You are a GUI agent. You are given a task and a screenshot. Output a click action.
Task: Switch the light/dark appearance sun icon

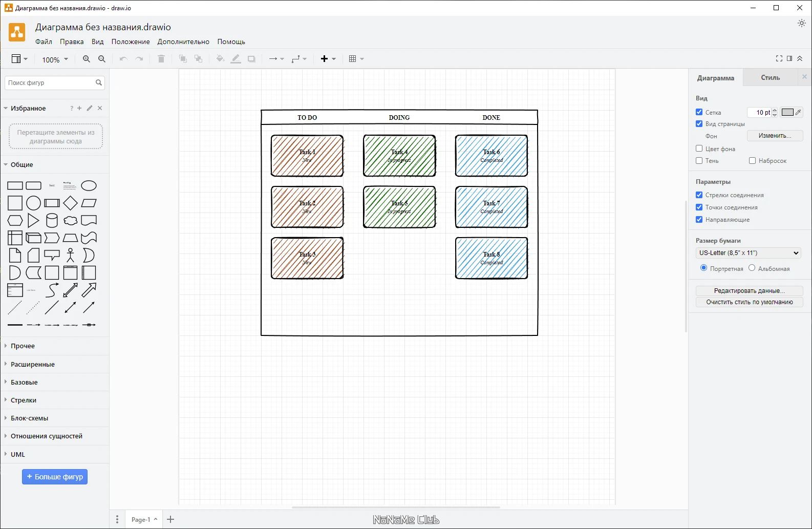click(x=801, y=23)
